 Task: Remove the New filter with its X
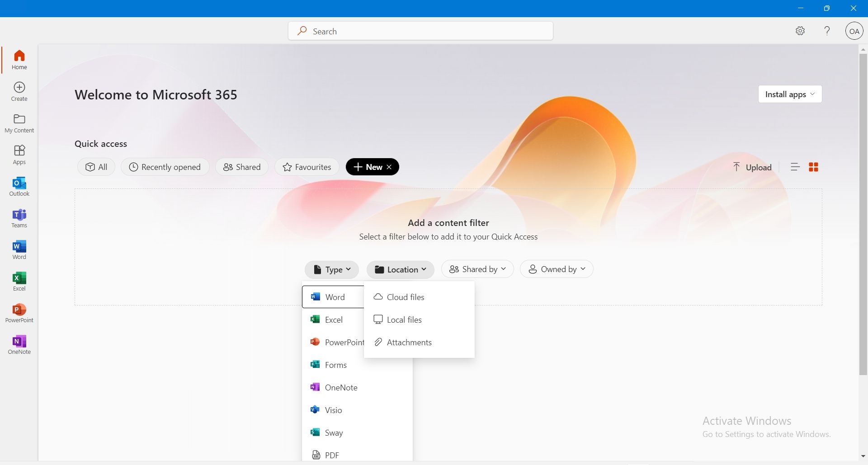coord(389,167)
